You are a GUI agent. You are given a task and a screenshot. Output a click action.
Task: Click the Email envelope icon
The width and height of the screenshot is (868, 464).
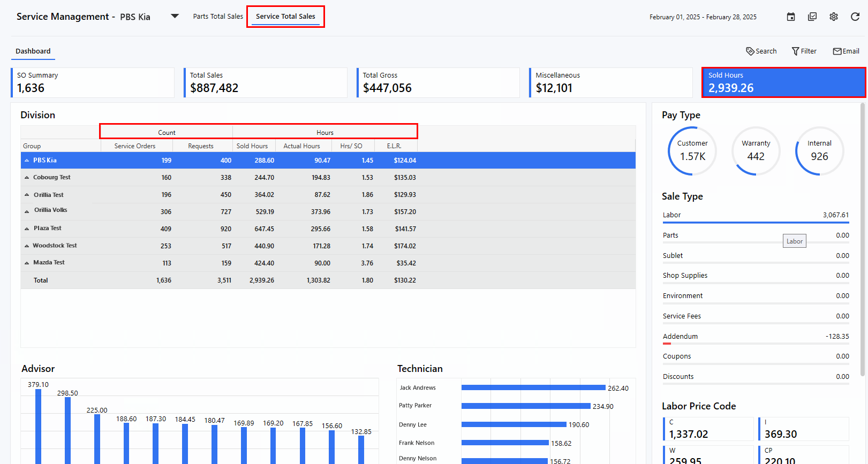point(837,51)
